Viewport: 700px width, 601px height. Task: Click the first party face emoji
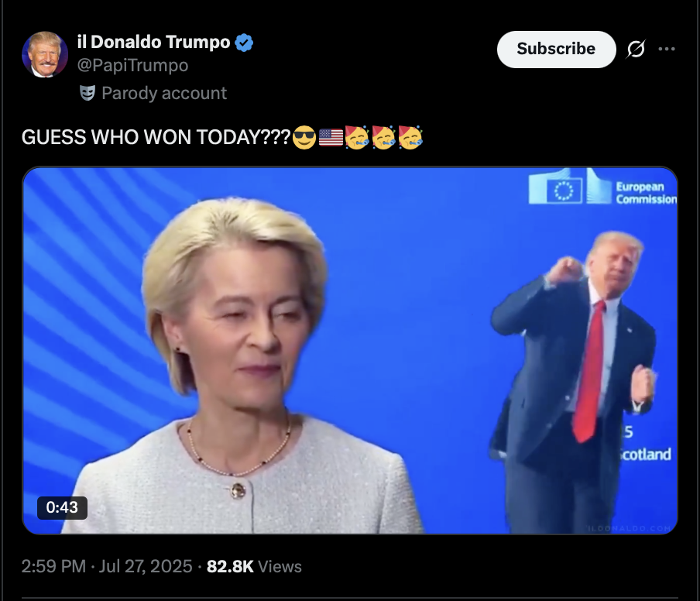pyautogui.click(x=357, y=137)
